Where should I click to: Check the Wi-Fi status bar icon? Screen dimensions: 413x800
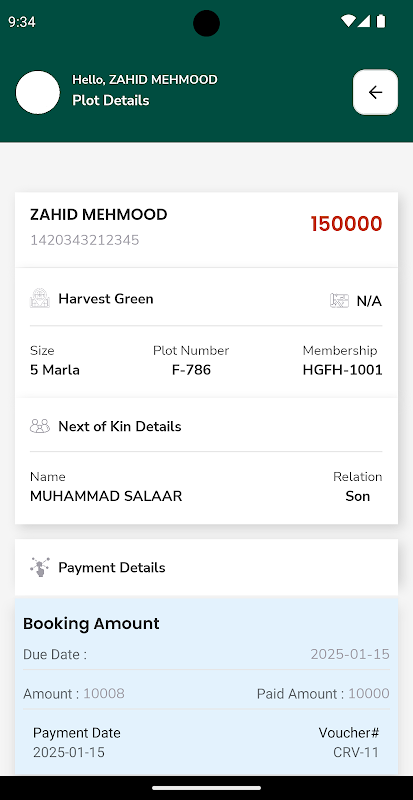pos(348,21)
